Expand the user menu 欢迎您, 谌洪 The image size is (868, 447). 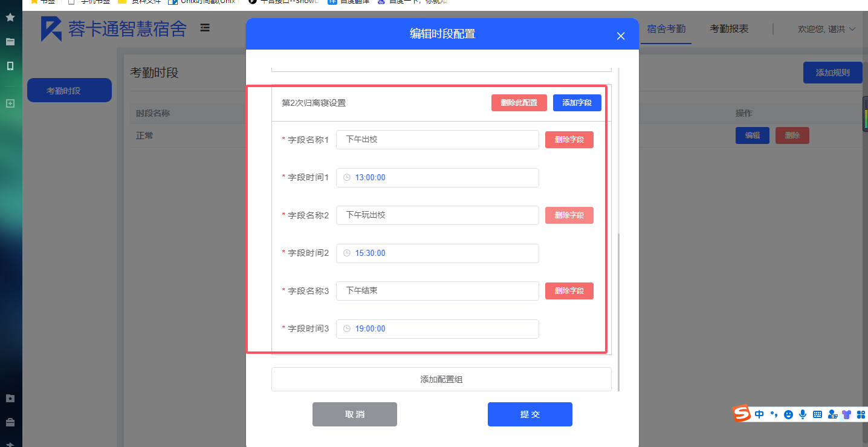[826, 29]
